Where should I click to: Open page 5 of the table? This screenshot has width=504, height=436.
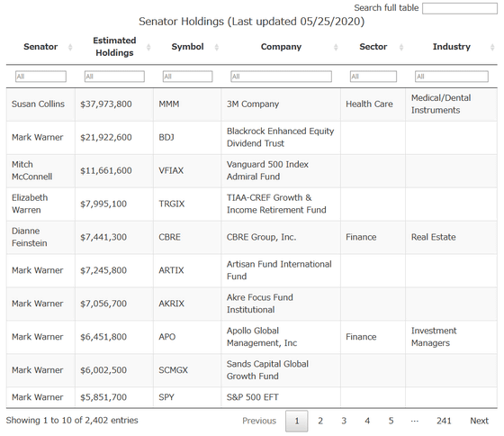(391, 421)
